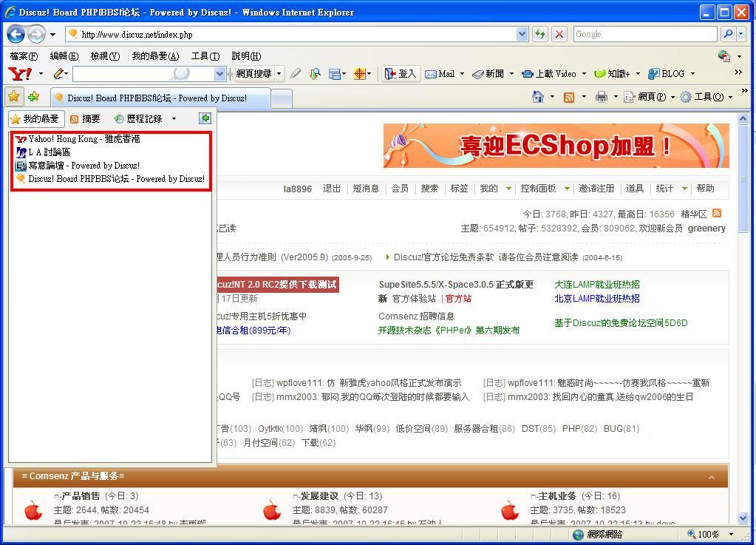Switch to the 我的最愛 favorites tab
756x545 pixels.
coord(37,118)
